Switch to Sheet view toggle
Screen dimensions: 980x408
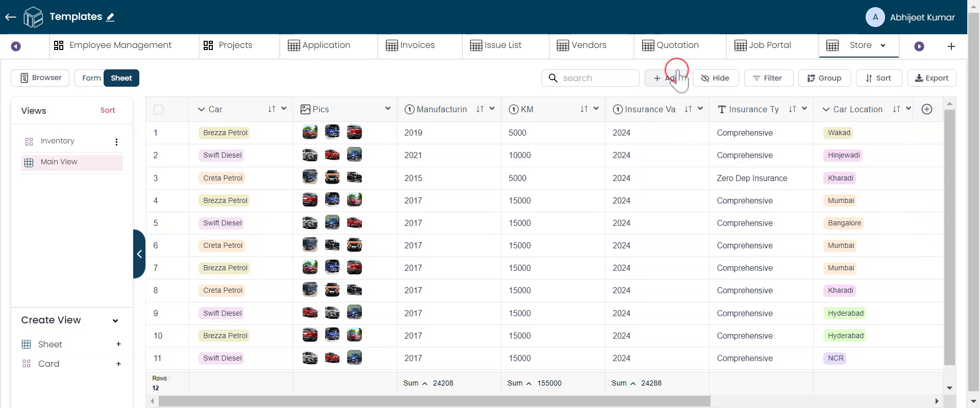tap(121, 78)
